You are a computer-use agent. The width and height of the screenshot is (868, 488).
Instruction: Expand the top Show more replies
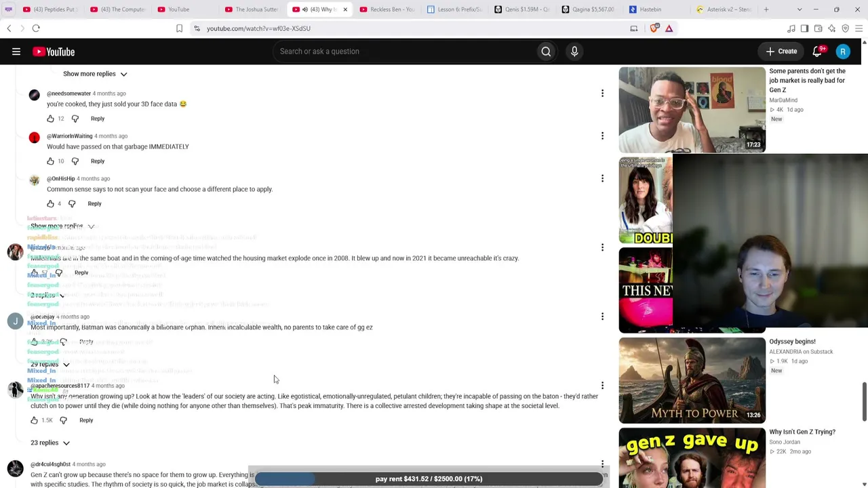click(x=95, y=74)
